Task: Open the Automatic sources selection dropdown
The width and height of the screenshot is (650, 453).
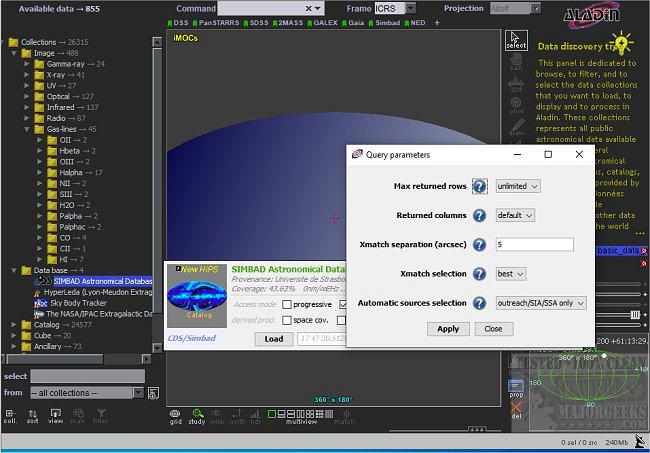Action: click(x=541, y=303)
